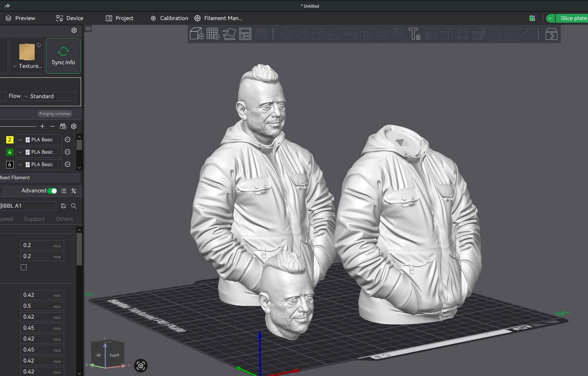Select the Support settings tab
Screen dimensions: 588x376
(34, 219)
